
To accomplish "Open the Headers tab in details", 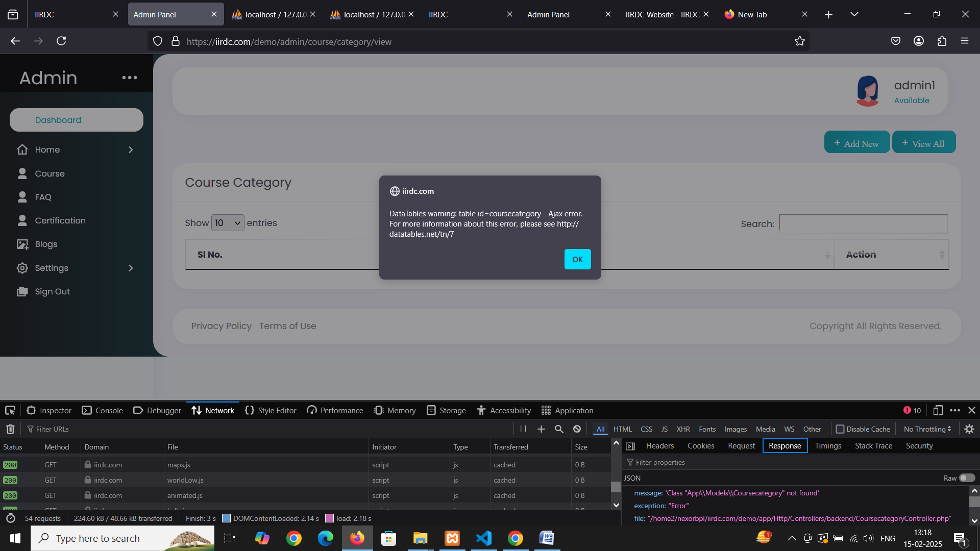I will (x=659, y=446).
